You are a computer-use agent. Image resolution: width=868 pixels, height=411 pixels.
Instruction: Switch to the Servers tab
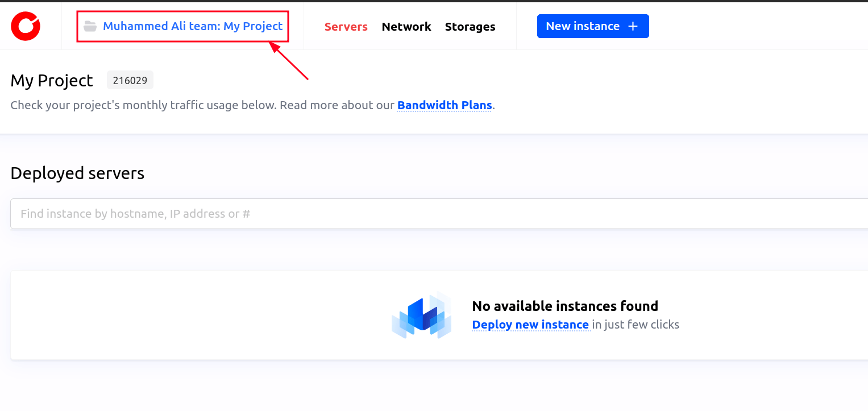pos(346,27)
